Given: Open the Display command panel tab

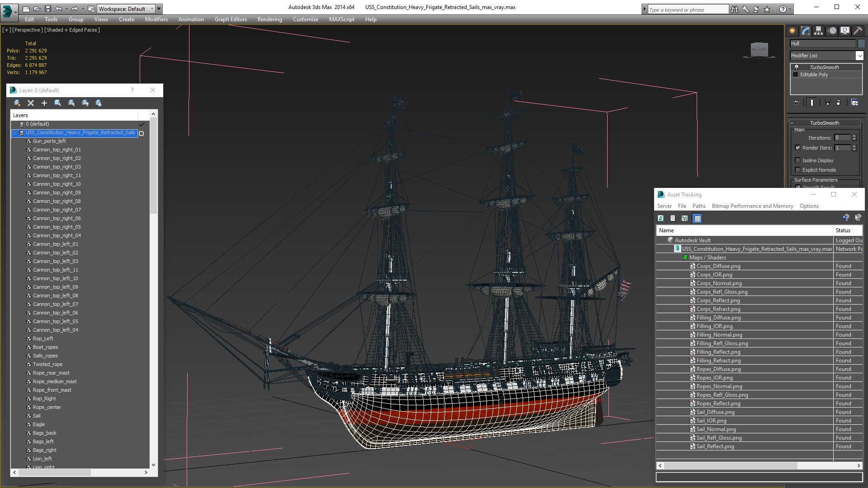Looking at the screenshot, I should pos(845,31).
